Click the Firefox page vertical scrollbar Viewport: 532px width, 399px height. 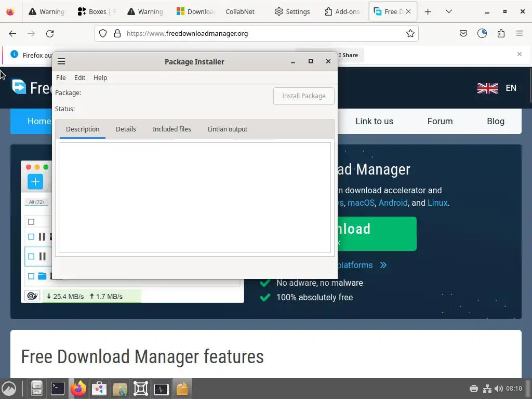click(530, 86)
